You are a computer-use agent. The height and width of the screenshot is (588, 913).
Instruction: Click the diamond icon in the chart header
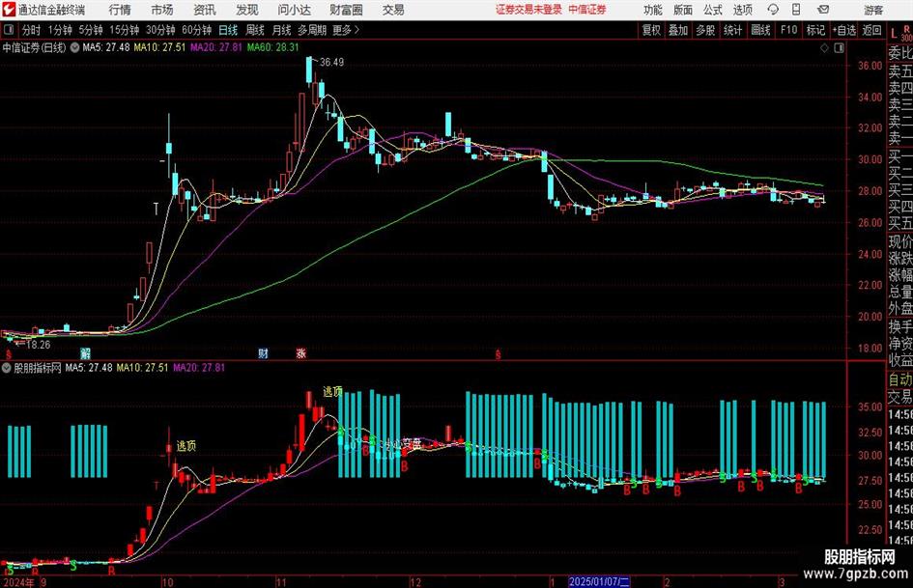824,47
